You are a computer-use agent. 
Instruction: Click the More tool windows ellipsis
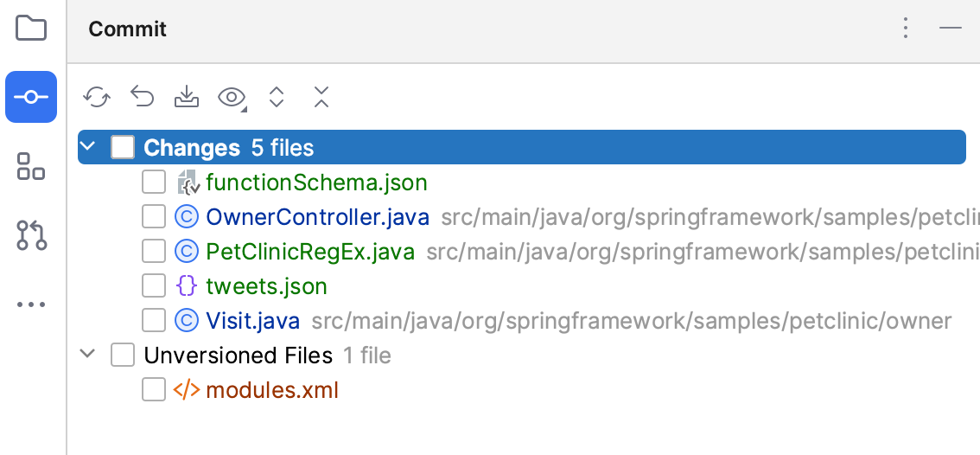[31, 304]
